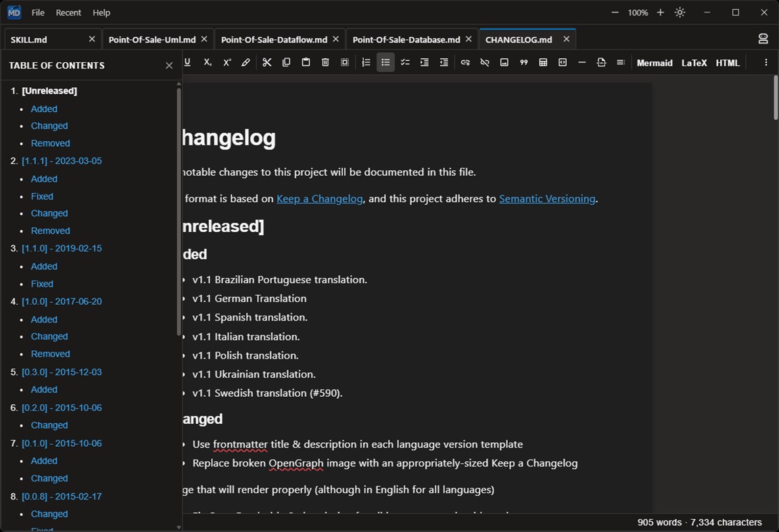Switch to Point-Of-Sale-Dataflow.md tab
Screen dimensions: 779x532
click(x=280, y=39)
